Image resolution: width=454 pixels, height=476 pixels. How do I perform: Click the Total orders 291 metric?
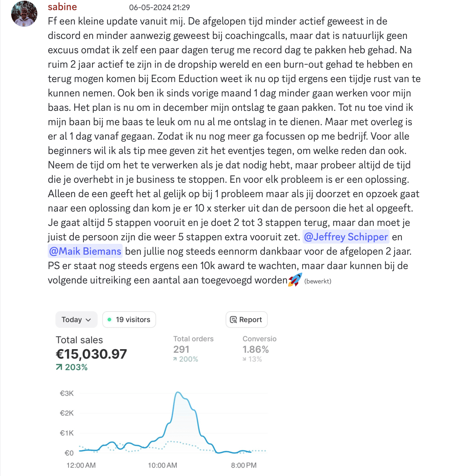tap(181, 349)
